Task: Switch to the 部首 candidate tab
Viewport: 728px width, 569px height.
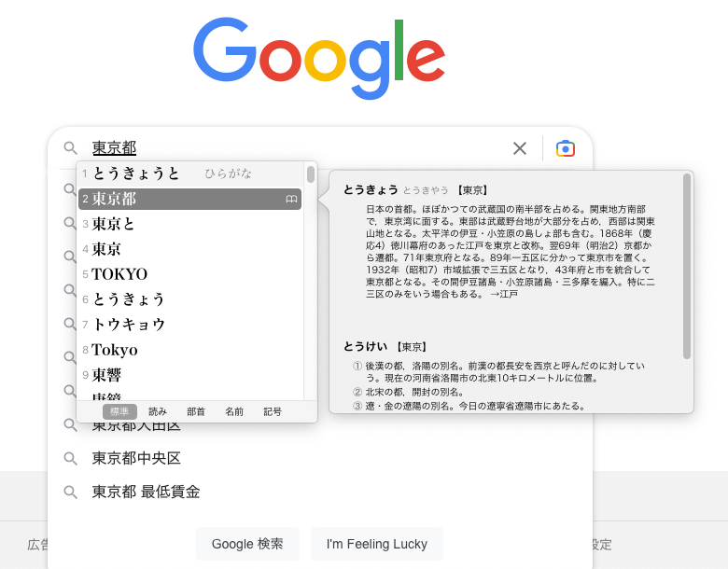Action: point(196,411)
